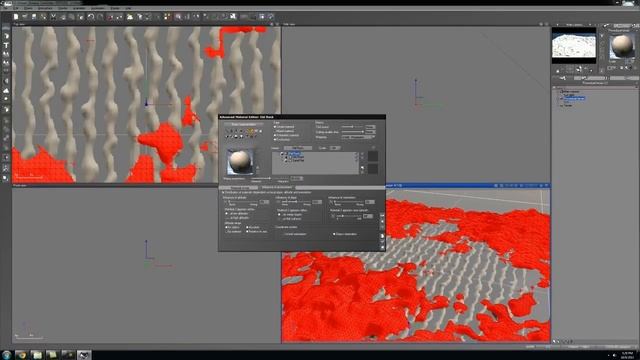Click the magnifier zoom toolbar icon
This screenshot has width=640, height=360.
click(x=178, y=17)
